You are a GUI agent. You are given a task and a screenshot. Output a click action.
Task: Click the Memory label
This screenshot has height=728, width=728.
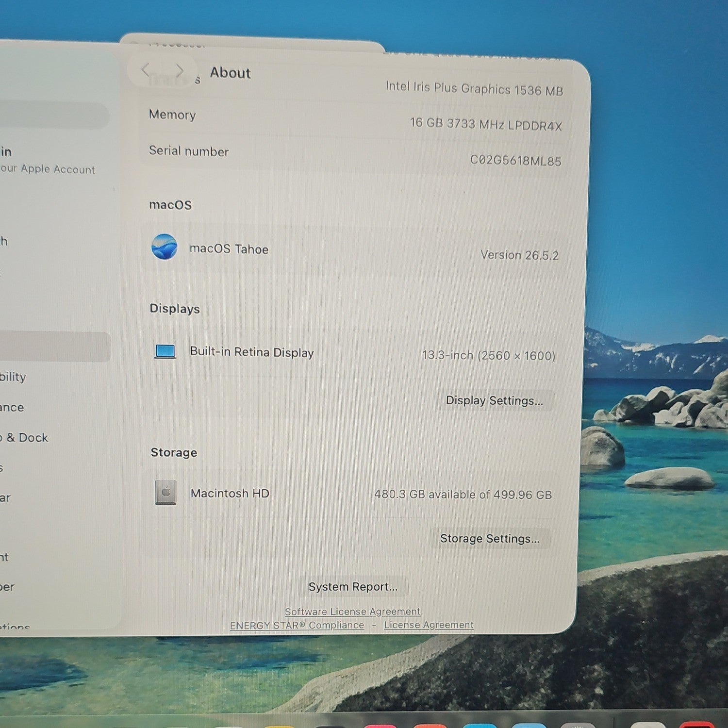tap(172, 115)
